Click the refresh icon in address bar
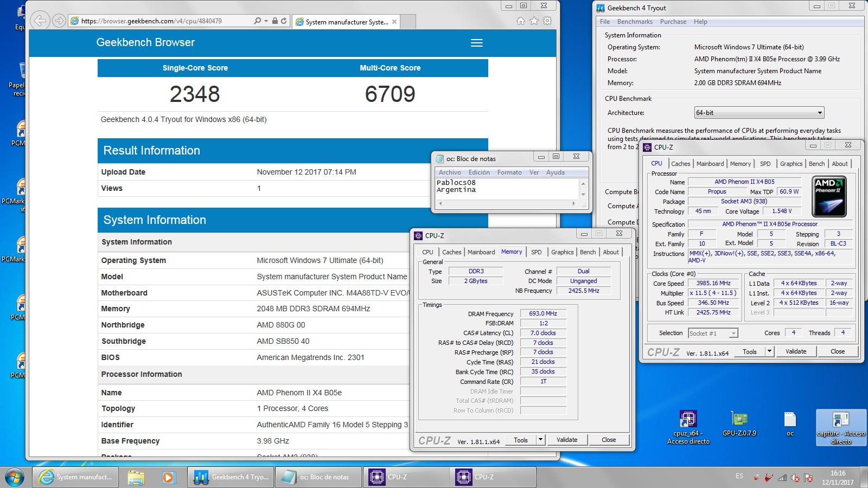 pos(284,21)
